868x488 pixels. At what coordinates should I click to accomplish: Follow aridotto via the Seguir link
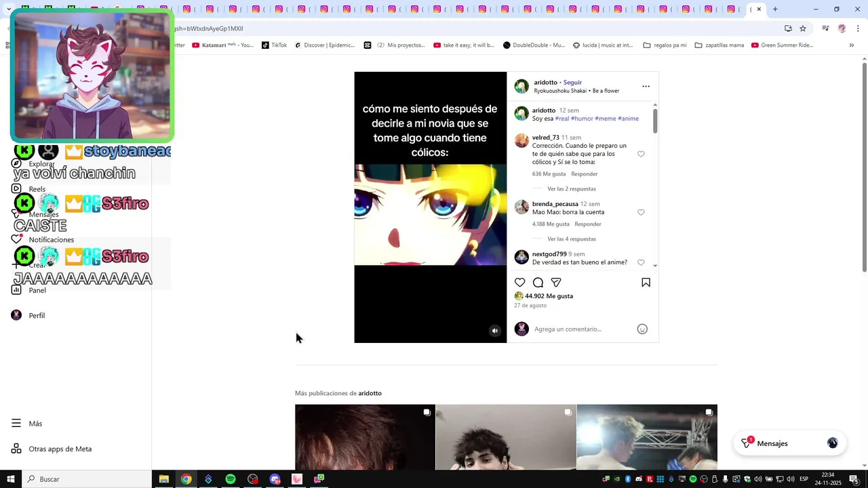572,82
